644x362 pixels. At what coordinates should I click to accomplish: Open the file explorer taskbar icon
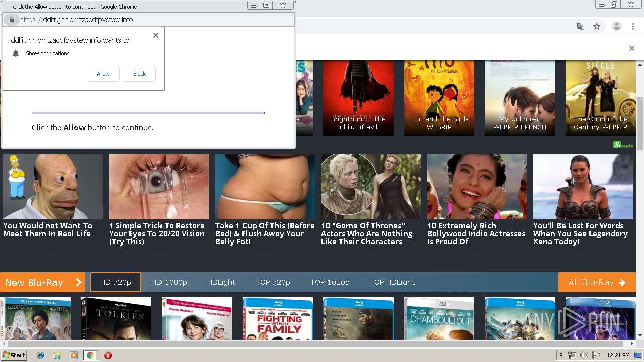[x=57, y=355]
